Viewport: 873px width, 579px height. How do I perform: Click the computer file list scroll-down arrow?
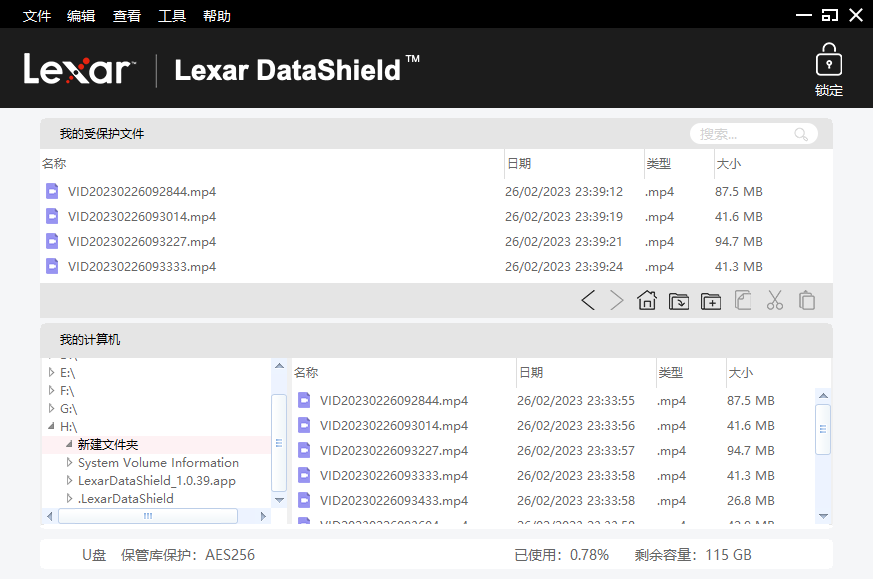(823, 516)
